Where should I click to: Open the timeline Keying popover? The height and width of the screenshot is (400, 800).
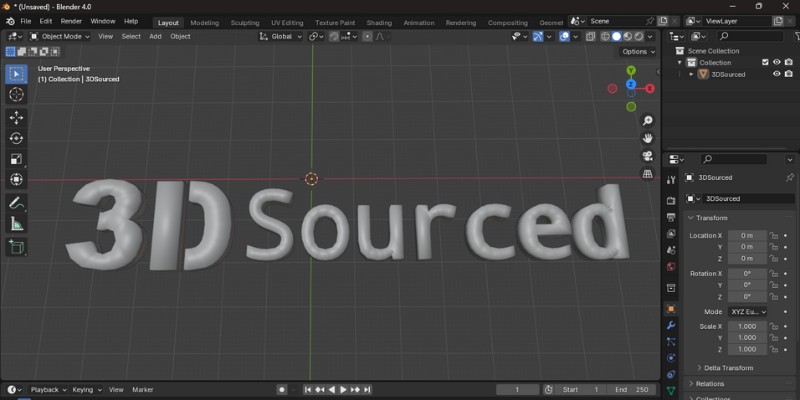pos(86,389)
